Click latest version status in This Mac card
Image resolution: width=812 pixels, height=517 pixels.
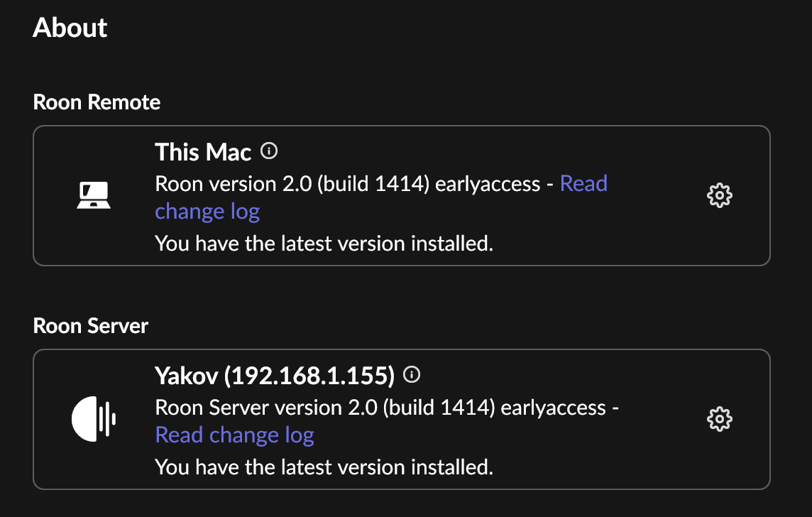[x=324, y=244]
